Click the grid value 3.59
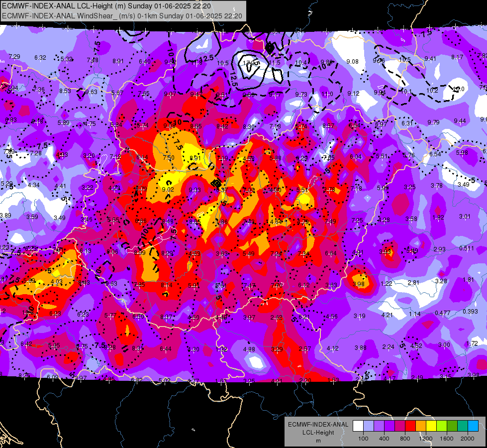The width and height of the screenshot is (487, 448). pyautogui.click(x=32, y=217)
